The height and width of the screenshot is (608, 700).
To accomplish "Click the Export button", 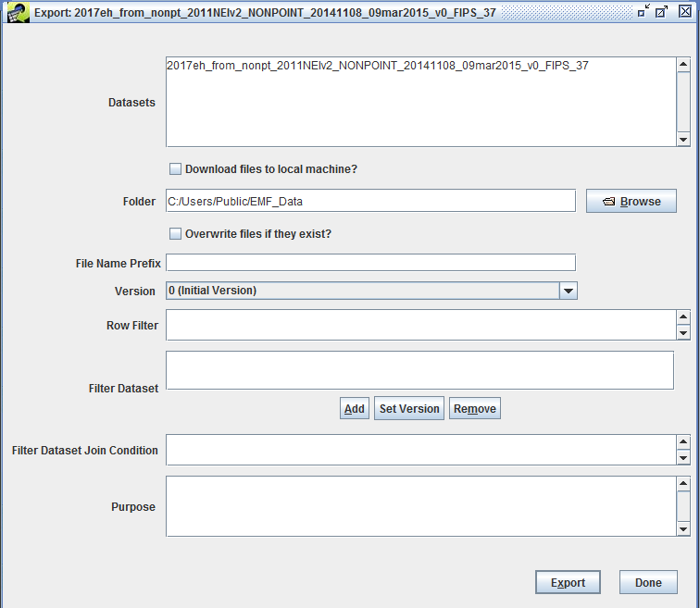I will tap(568, 582).
